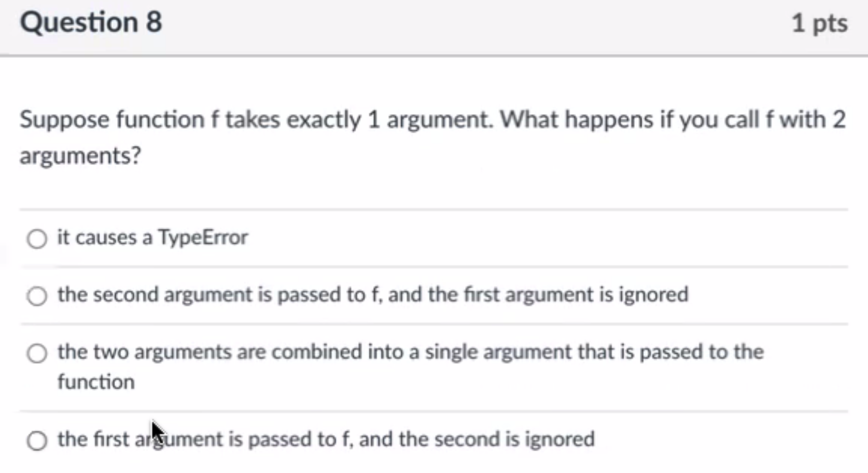868x473 pixels.
Task: Click the 'it causes a TypeError' answer text
Action: 152,238
